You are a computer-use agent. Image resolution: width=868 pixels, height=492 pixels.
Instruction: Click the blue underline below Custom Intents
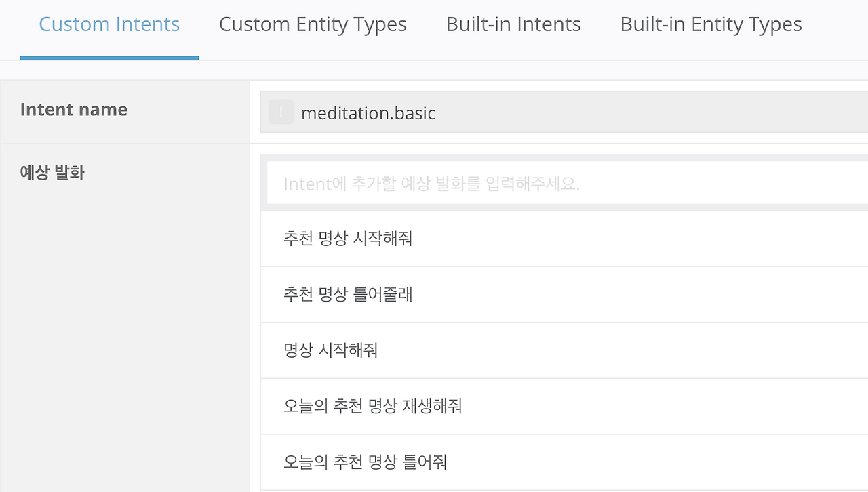(109, 58)
